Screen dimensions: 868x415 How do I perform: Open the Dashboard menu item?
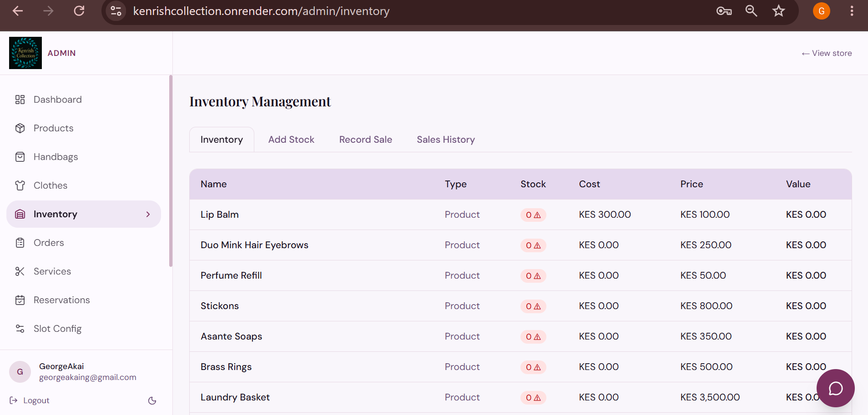pos(84,100)
